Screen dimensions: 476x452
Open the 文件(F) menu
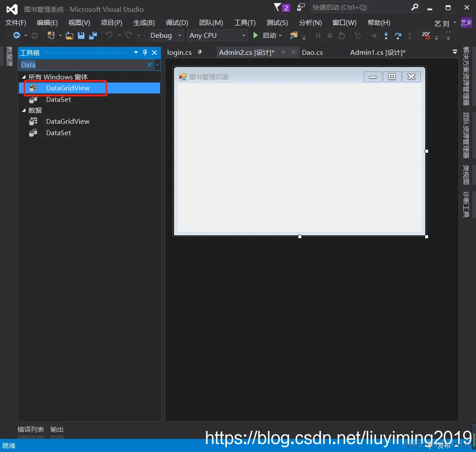pyautogui.click(x=16, y=23)
